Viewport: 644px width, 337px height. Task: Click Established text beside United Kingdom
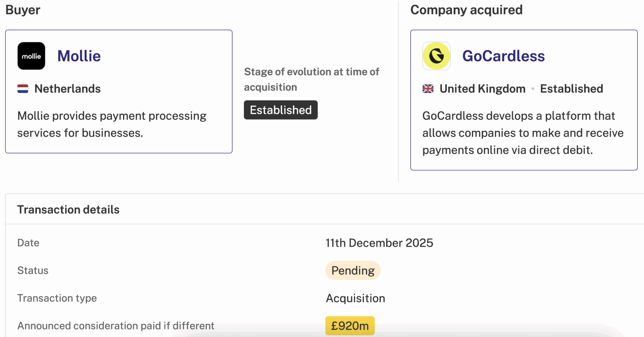(x=571, y=89)
